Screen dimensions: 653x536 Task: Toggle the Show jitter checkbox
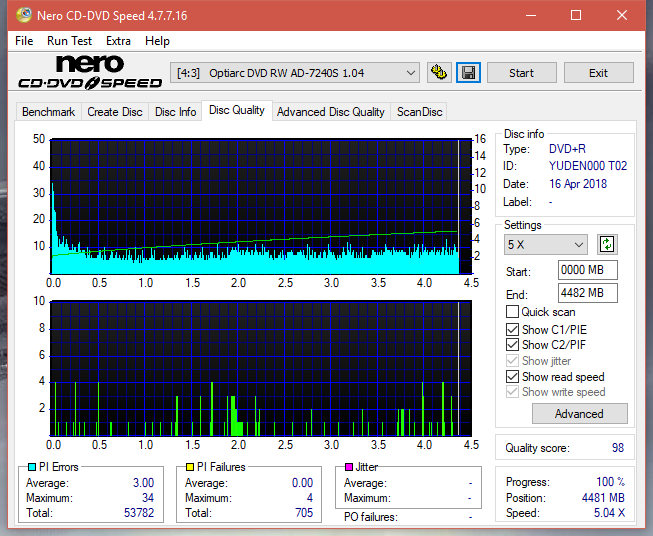click(x=512, y=361)
